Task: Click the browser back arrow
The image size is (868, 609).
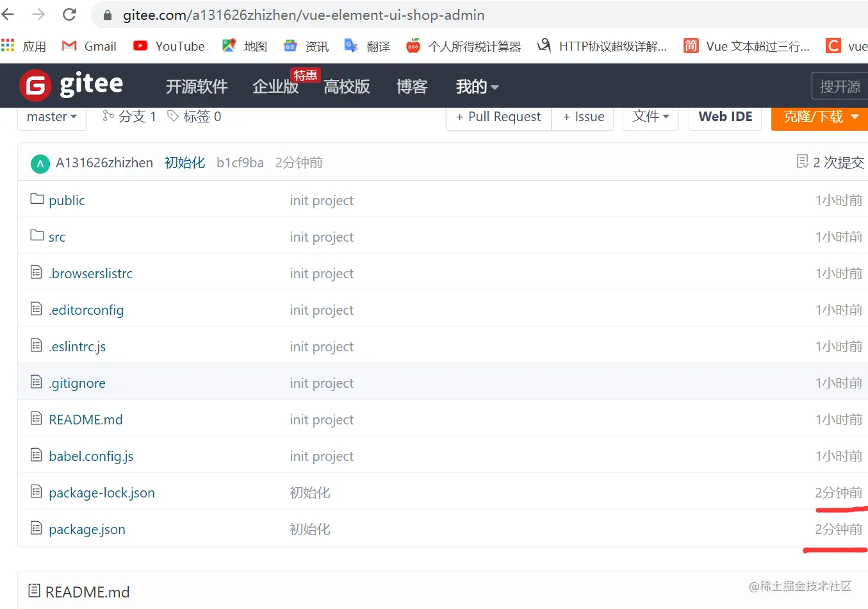Action: coord(8,15)
